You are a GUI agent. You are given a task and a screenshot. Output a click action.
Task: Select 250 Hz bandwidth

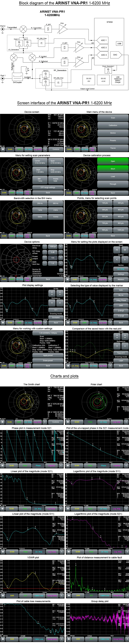40,203
